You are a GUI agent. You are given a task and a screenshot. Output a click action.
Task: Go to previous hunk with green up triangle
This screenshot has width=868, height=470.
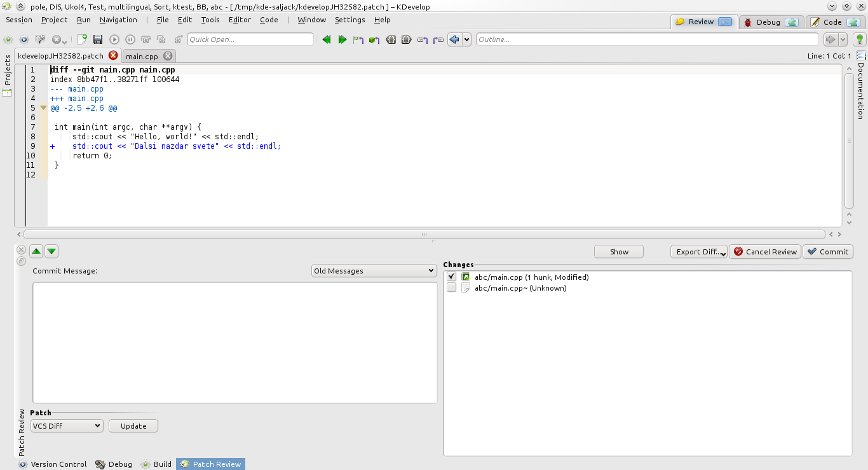coord(36,251)
